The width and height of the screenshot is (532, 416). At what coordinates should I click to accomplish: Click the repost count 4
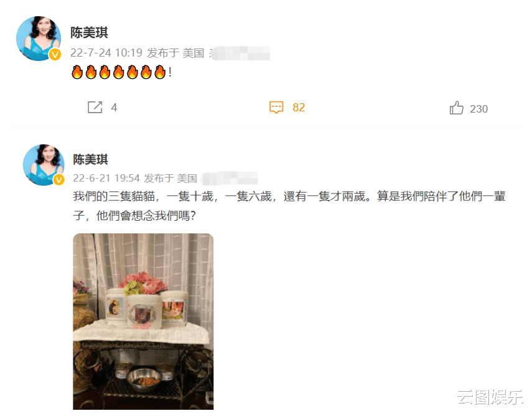click(x=114, y=108)
